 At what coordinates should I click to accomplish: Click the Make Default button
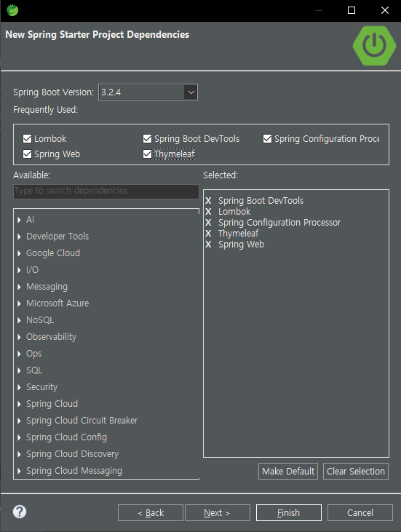click(288, 472)
